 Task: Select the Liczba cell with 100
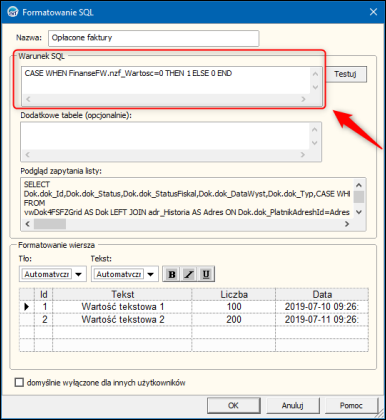234,307
